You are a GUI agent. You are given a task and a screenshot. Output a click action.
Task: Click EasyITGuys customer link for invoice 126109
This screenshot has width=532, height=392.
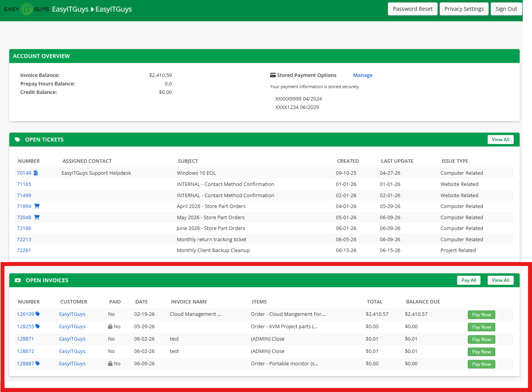pos(72,314)
